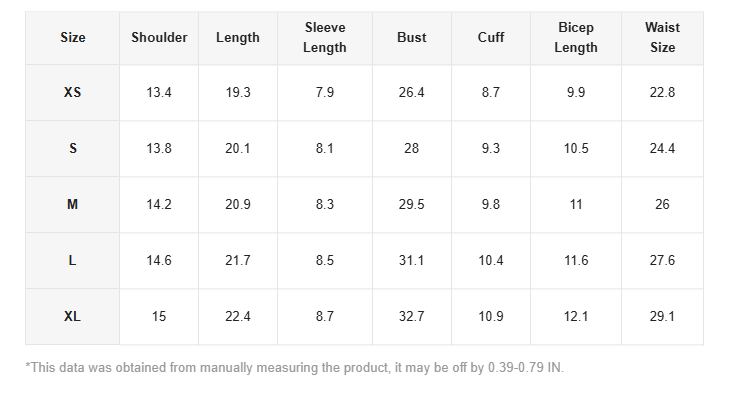
Task: Select the XL sleeve length value 8.7
Action: pos(325,317)
